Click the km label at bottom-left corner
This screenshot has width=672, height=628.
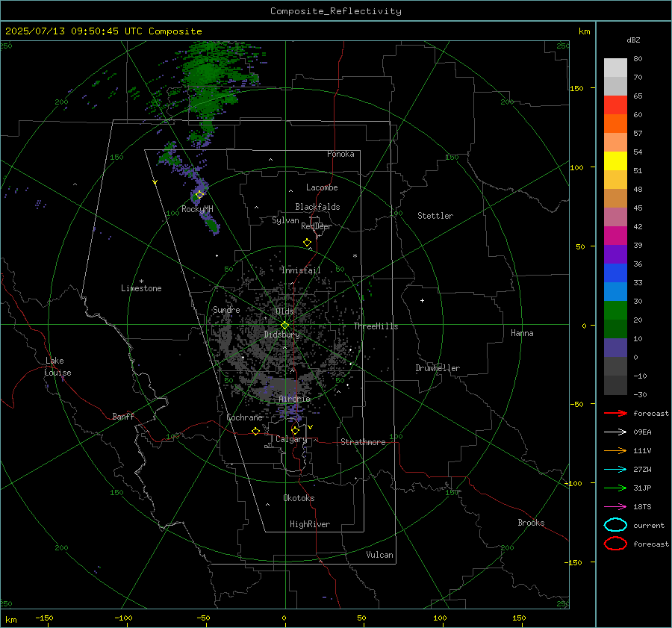(11, 620)
